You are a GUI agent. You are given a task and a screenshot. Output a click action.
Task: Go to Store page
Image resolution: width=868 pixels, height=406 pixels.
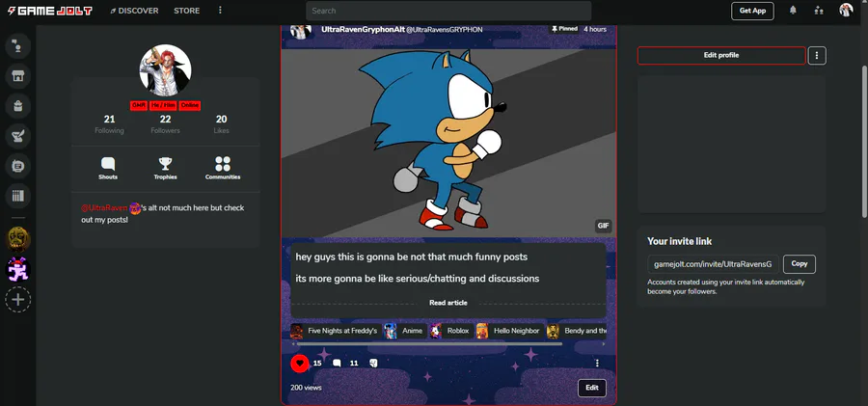click(x=186, y=11)
